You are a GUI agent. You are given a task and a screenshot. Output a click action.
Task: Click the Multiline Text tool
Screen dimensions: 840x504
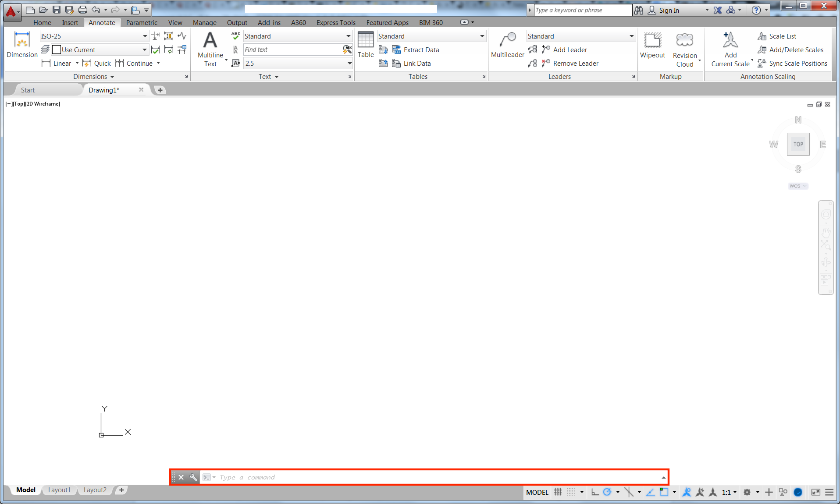click(210, 49)
